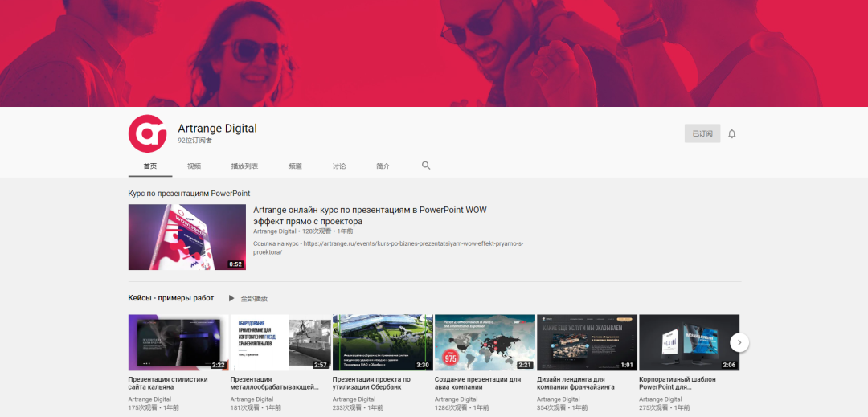Click the notification bell icon
Screen dimensions: 868x417
(x=732, y=134)
